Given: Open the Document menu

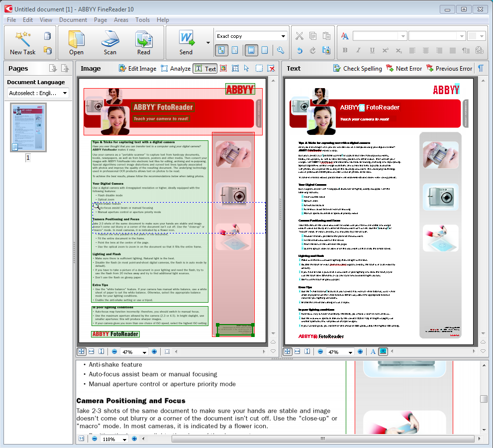Looking at the screenshot, I should pos(73,20).
